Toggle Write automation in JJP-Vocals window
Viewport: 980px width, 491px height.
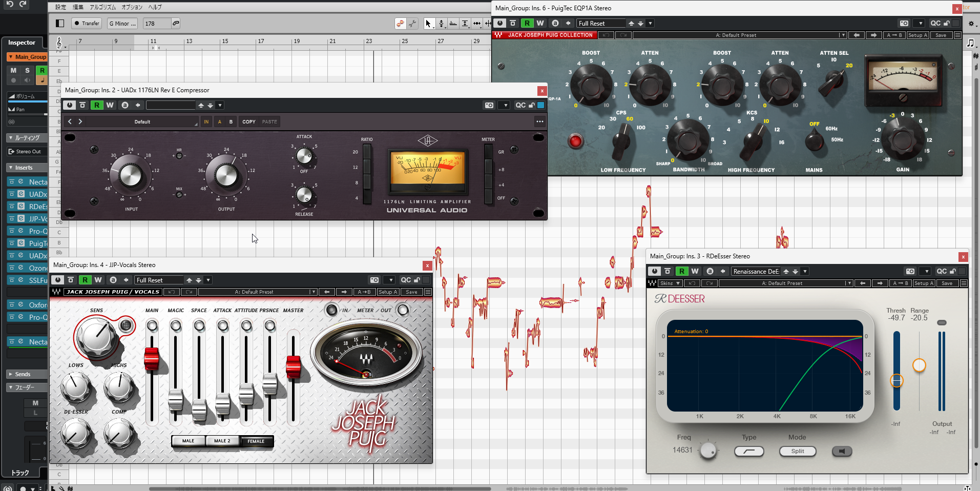pos(98,280)
